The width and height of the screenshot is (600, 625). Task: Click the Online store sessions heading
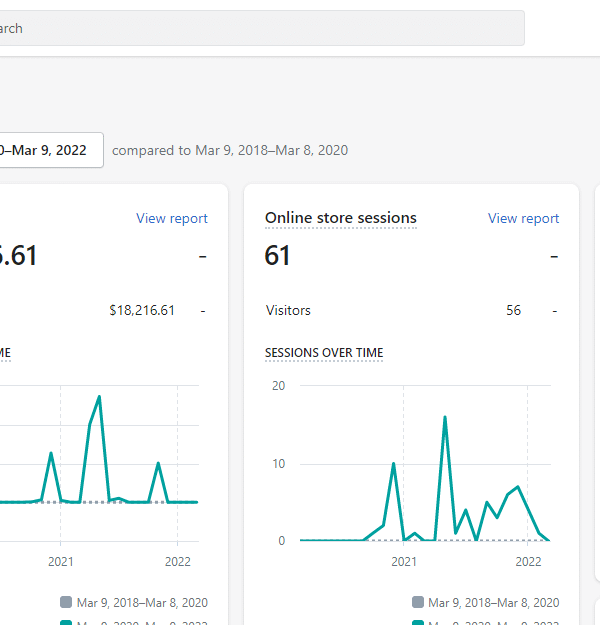pos(340,218)
